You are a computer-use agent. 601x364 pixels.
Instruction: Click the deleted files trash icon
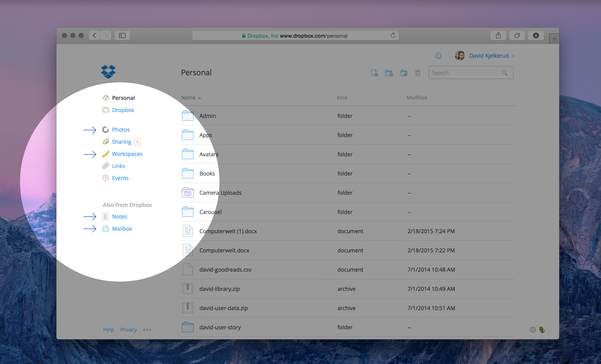coord(418,73)
